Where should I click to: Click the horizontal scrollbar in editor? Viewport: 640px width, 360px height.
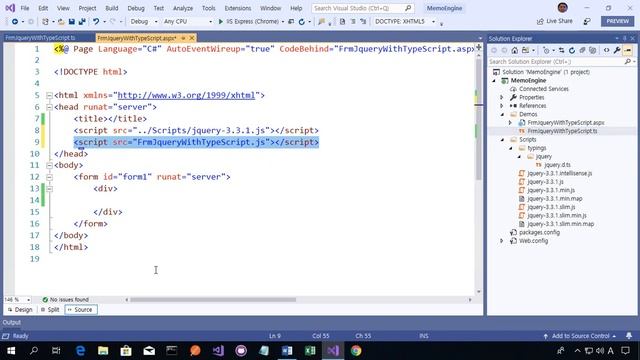click(213, 300)
